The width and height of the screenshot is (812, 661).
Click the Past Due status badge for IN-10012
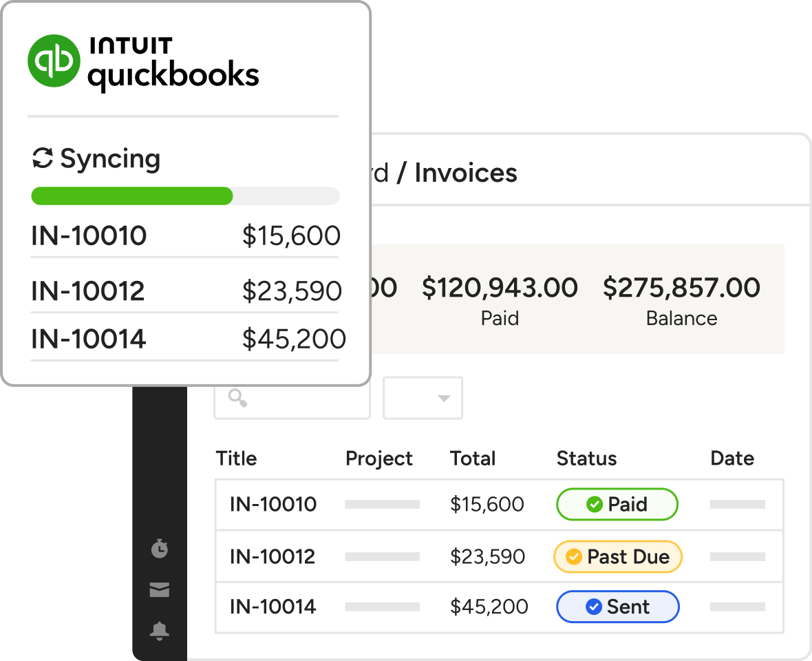click(x=618, y=557)
